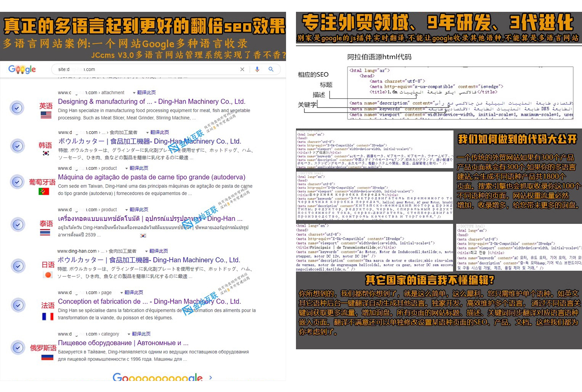The width and height of the screenshot is (582, 392).
Task: Click 翻译此页 beside the page URL
Action: click(134, 292)
